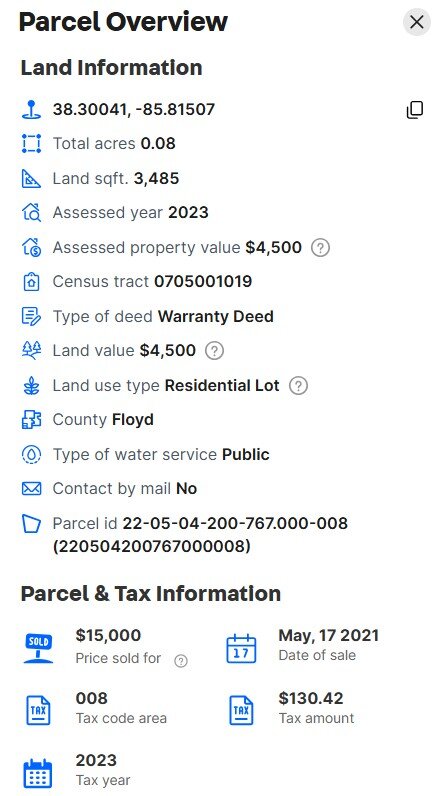
Task: Click the Total acres boundary icon
Action: coord(31,144)
